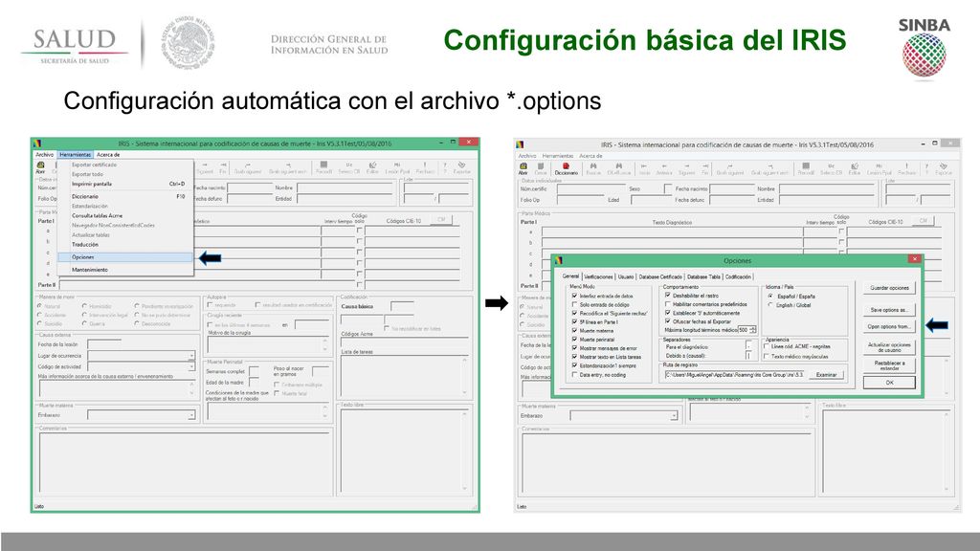Viewport: 980px width, 551px height.
Task: Click Rechazo icon in window with Herramientas menu open
Action: (425, 167)
